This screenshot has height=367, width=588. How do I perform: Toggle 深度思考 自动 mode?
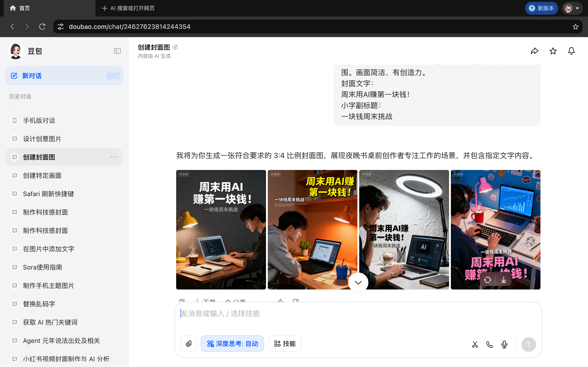(x=232, y=343)
